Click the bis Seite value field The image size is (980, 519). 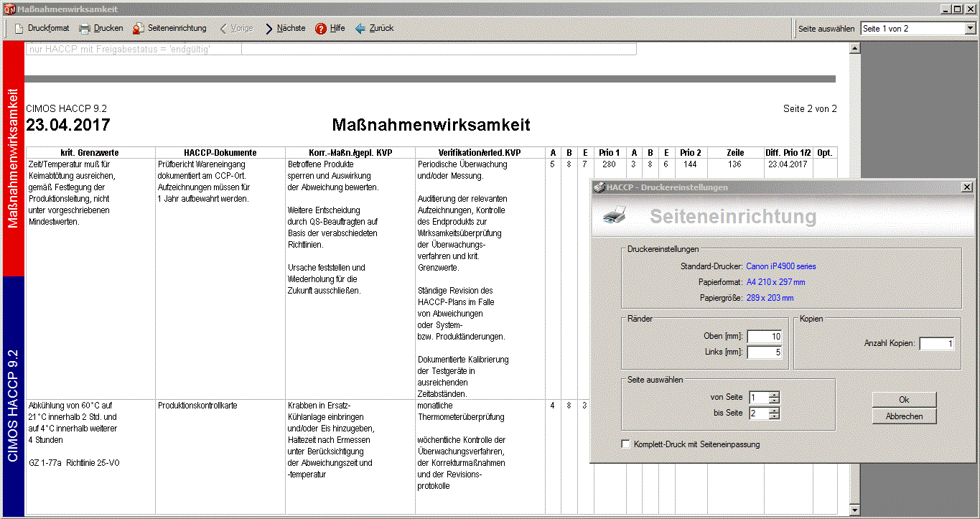pyautogui.click(x=758, y=413)
